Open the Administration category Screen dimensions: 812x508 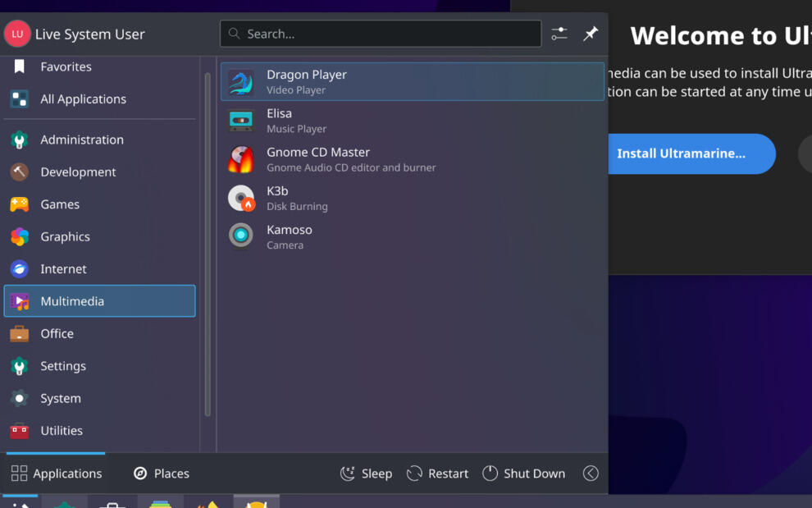pos(99,140)
